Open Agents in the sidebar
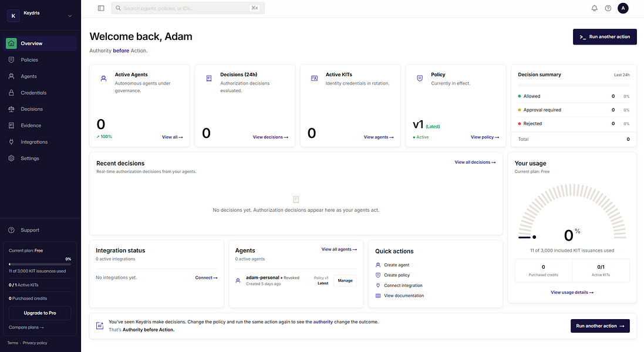The image size is (644, 352). pos(41,76)
